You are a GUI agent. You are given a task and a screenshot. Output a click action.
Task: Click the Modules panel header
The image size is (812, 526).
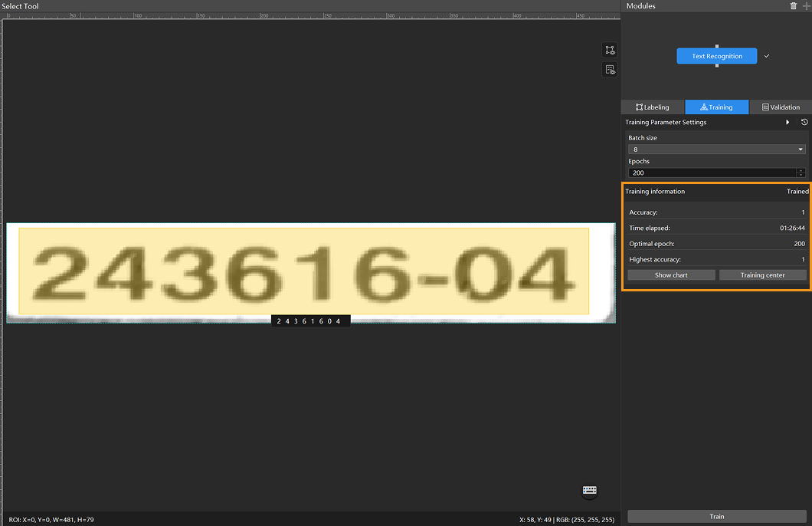point(640,5)
